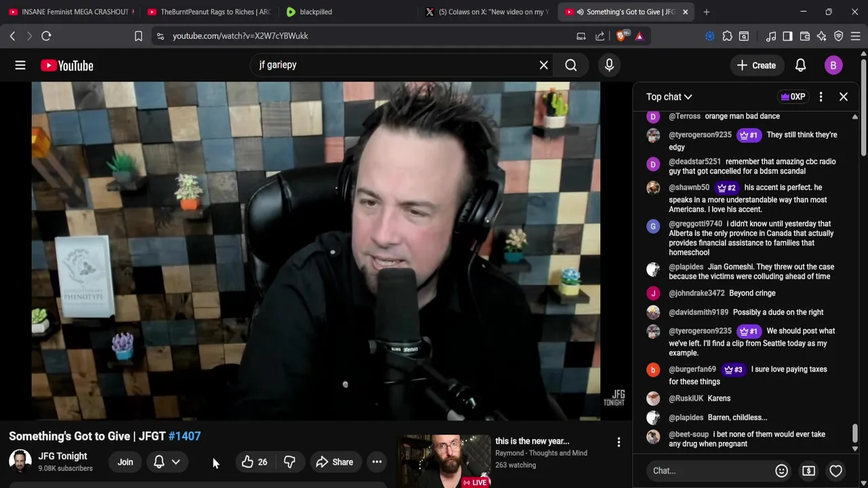
Task: Open more actions below the video
Action: [377, 462]
